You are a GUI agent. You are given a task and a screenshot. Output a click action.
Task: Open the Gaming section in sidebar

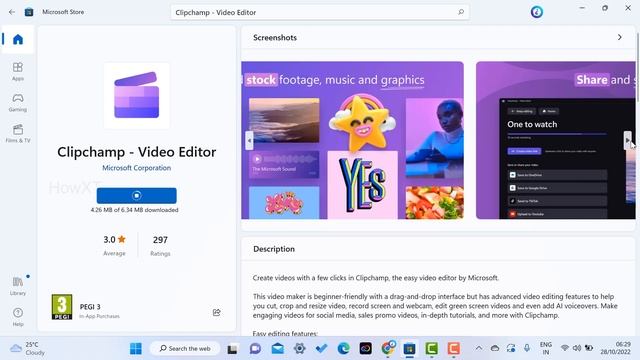click(18, 102)
